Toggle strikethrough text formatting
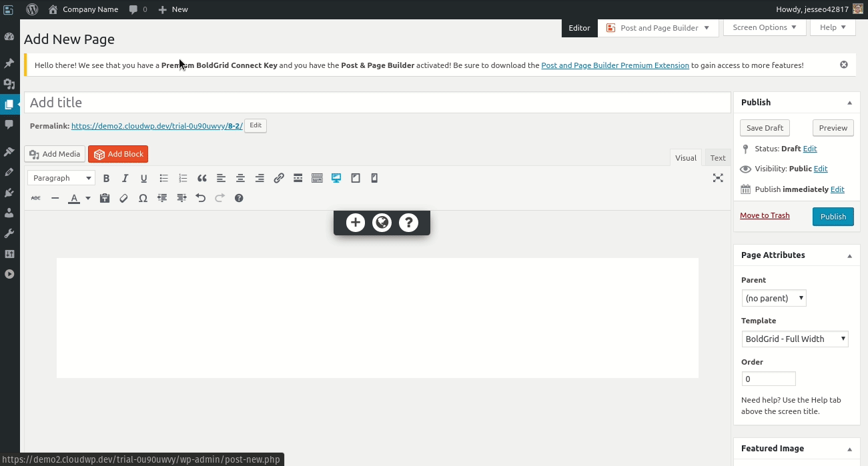 click(36, 198)
